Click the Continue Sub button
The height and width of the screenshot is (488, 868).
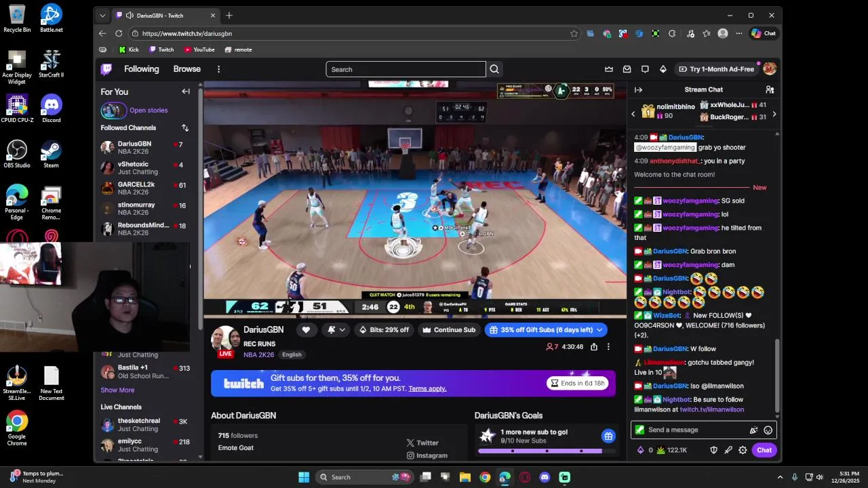pos(449,330)
